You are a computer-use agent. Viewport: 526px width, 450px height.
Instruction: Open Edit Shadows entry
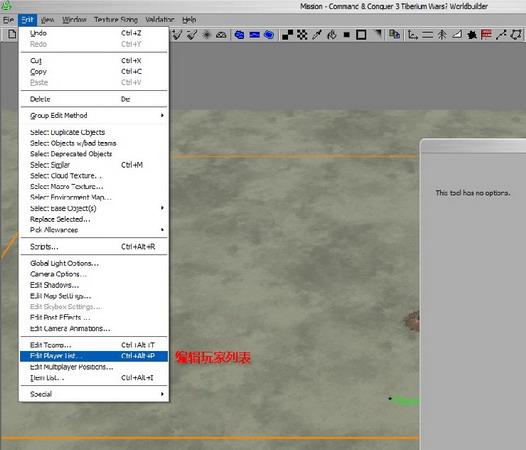pos(94,285)
